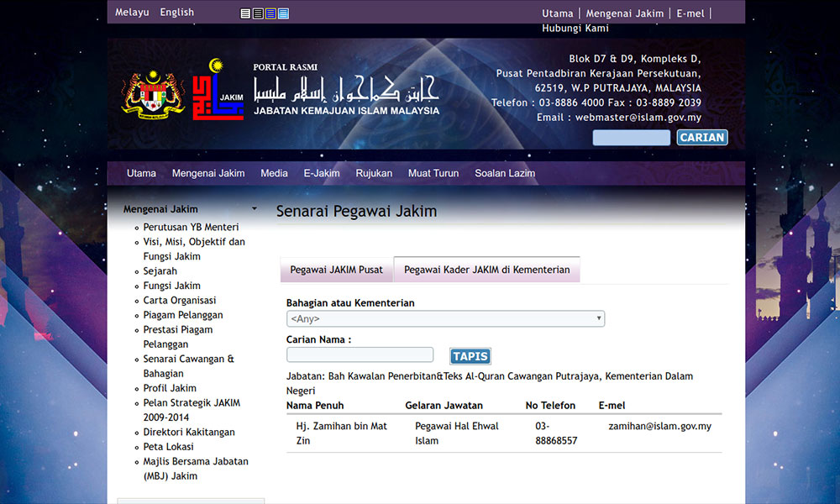This screenshot has width=840, height=504.
Task: Open Hubungi Kami link
Action: 575,29
